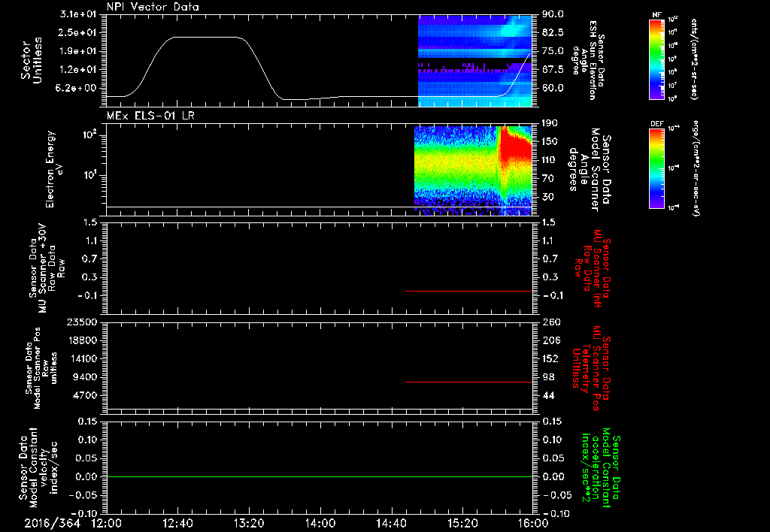
Task: Click the "90.0" elevation angle tick
Action: coord(553,14)
